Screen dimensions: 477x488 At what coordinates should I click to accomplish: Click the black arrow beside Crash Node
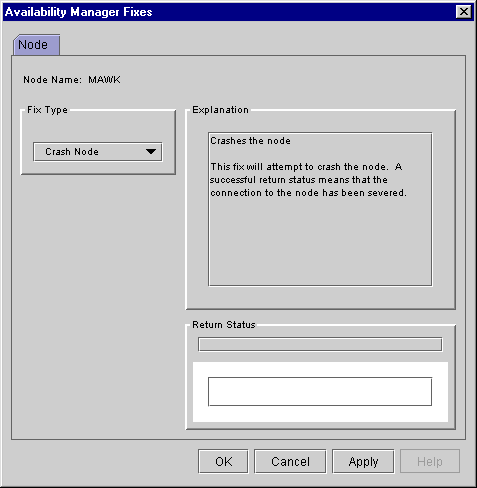(x=151, y=152)
